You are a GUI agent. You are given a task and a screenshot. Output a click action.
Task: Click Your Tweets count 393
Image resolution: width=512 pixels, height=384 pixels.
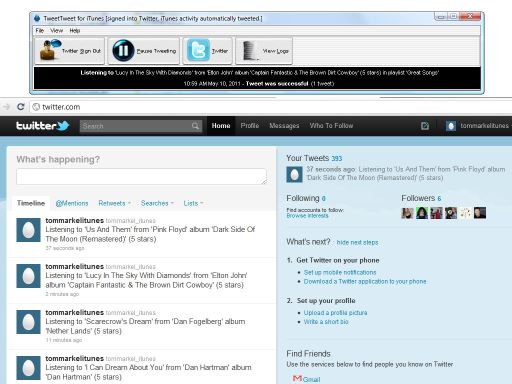pos(337,159)
